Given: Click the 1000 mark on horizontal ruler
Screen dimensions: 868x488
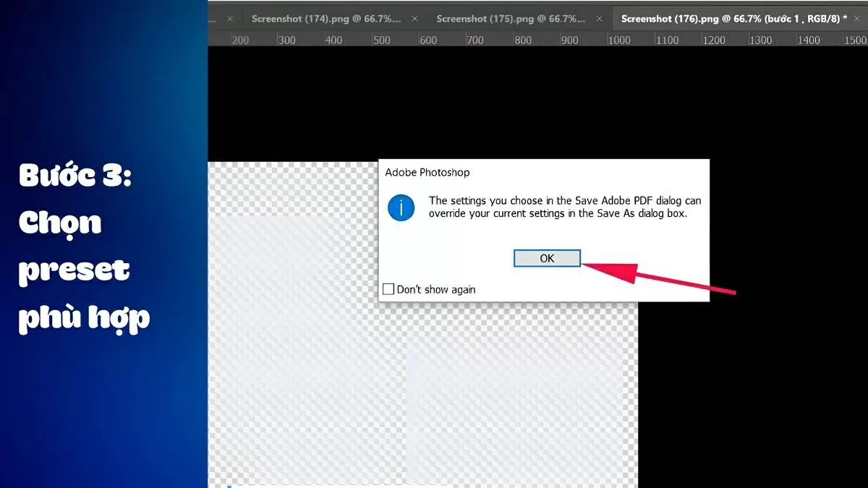Looking at the screenshot, I should coord(619,40).
